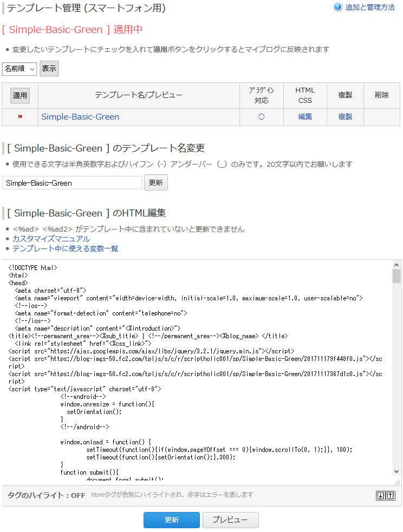Click the shrink textarea down-arrow icon

click(381, 496)
